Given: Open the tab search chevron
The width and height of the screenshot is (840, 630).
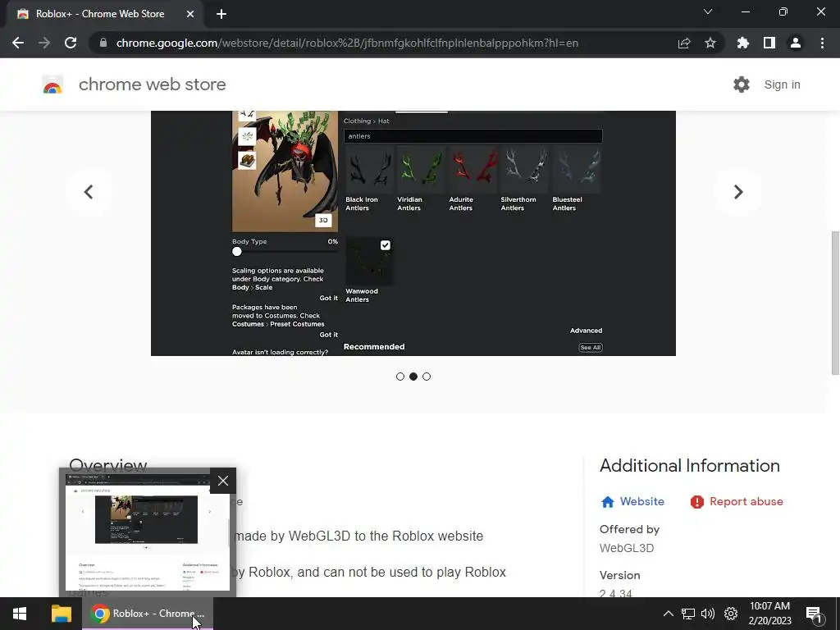Looking at the screenshot, I should tap(708, 11).
